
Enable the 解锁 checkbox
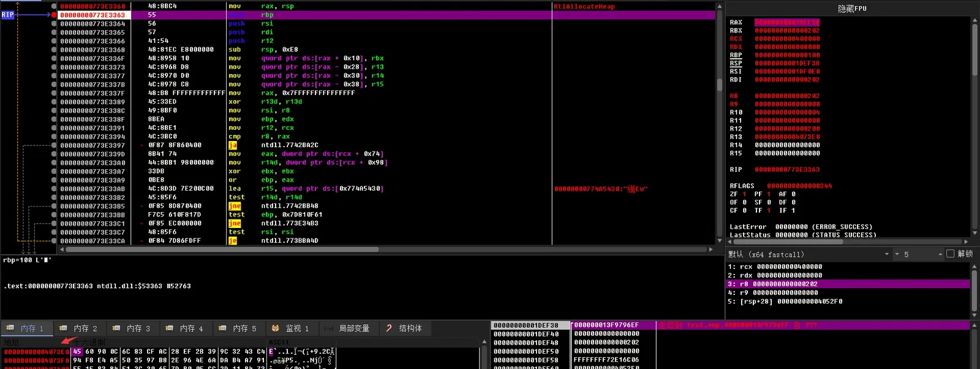[951, 254]
